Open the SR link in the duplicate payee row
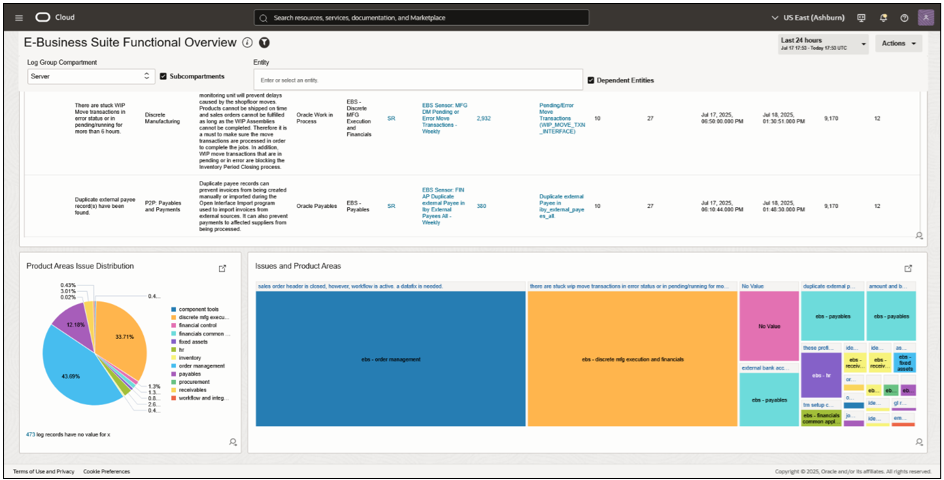This screenshot has width=944, height=480. pyautogui.click(x=391, y=206)
